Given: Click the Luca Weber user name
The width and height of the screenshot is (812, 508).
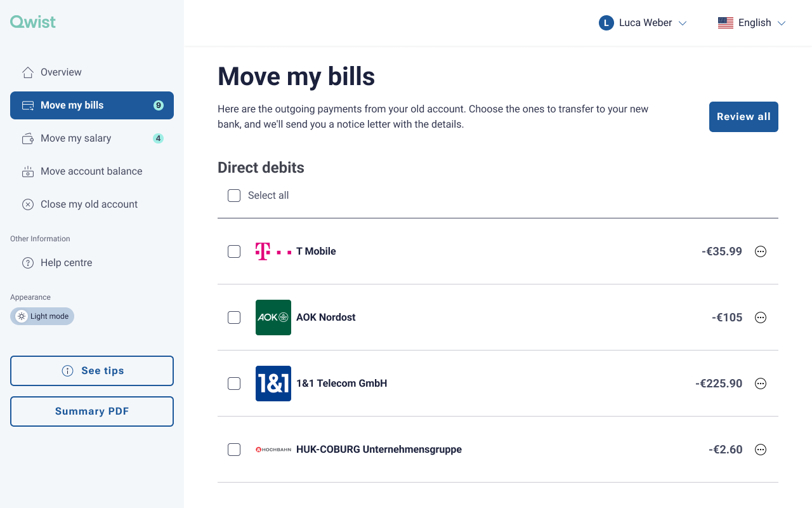Looking at the screenshot, I should pyautogui.click(x=645, y=23).
